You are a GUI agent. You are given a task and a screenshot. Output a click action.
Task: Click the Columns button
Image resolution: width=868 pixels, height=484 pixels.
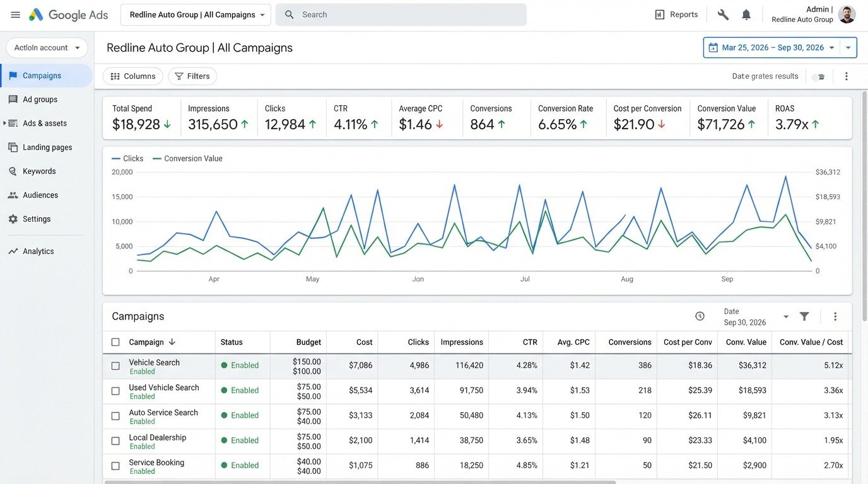(x=132, y=76)
